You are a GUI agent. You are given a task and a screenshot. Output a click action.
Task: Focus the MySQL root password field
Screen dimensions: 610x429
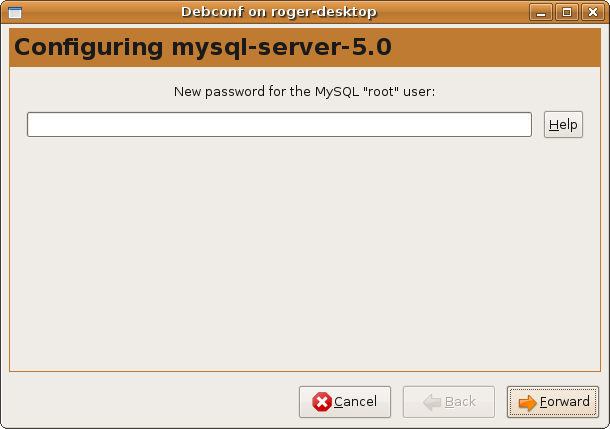pos(279,124)
